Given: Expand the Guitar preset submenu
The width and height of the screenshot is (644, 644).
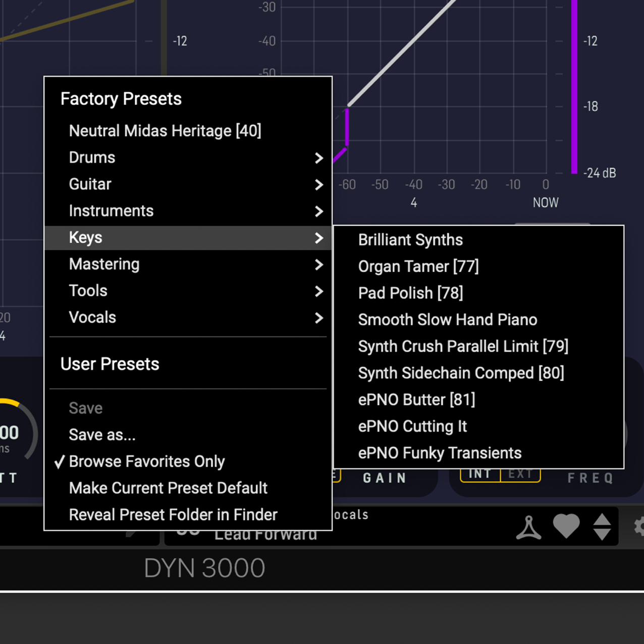Looking at the screenshot, I should tap(188, 184).
